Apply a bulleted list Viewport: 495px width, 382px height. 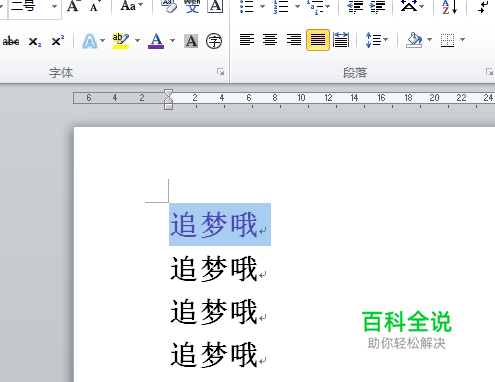(x=247, y=6)
